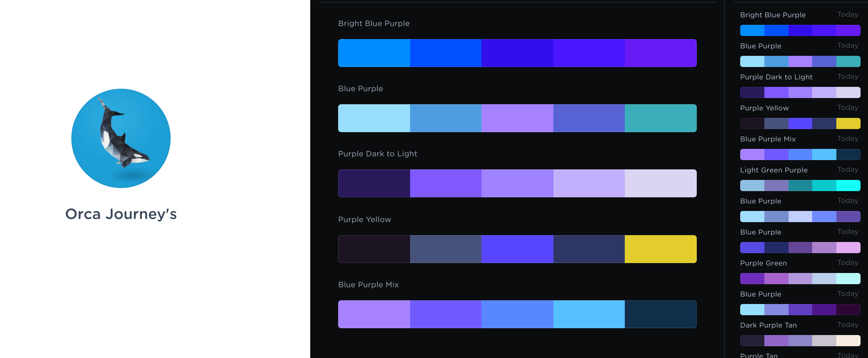Open Purple Green palette in sidebar
The image size is (868, 358).
coord(763,263)
